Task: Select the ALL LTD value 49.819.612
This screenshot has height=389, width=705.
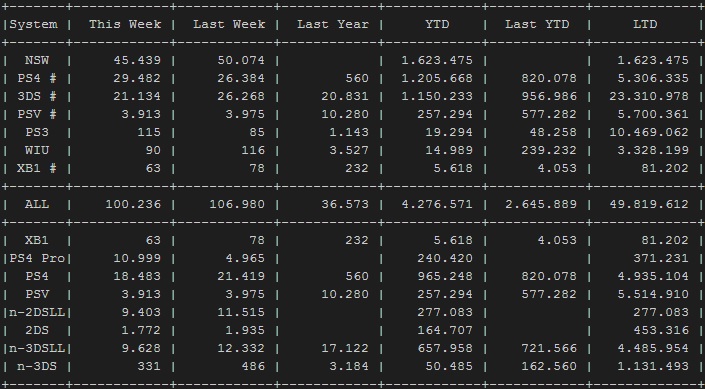Action: click(649, 204)
